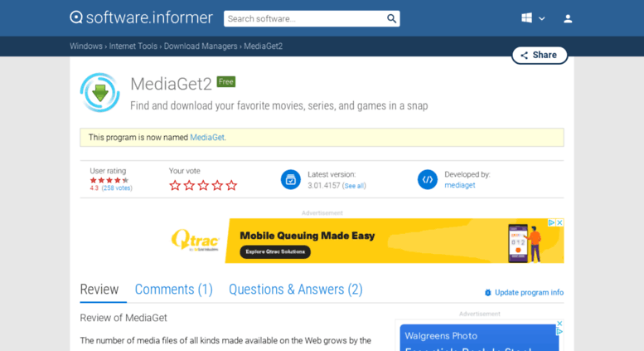Screen dimensions: 644x351
Task: Click the Qtrac ad logo
Action: tap(196, 241)
